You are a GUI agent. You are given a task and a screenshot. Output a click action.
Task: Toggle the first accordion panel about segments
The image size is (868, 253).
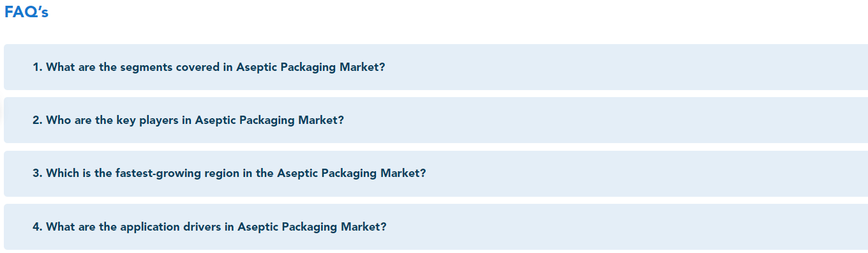pyautogui.click(x=436, y=67)
